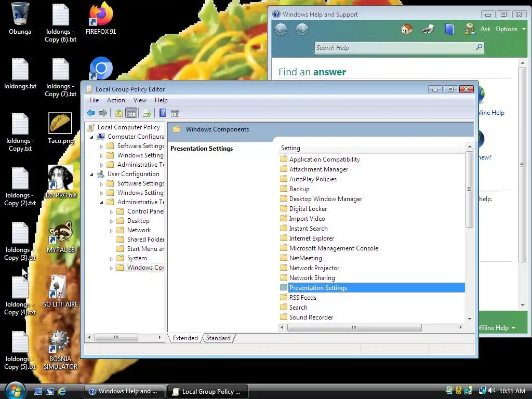Select the FIREFOX 91 desktop shortcut
The height and width of the screenshot is (399, 532).
click(101, 19)
